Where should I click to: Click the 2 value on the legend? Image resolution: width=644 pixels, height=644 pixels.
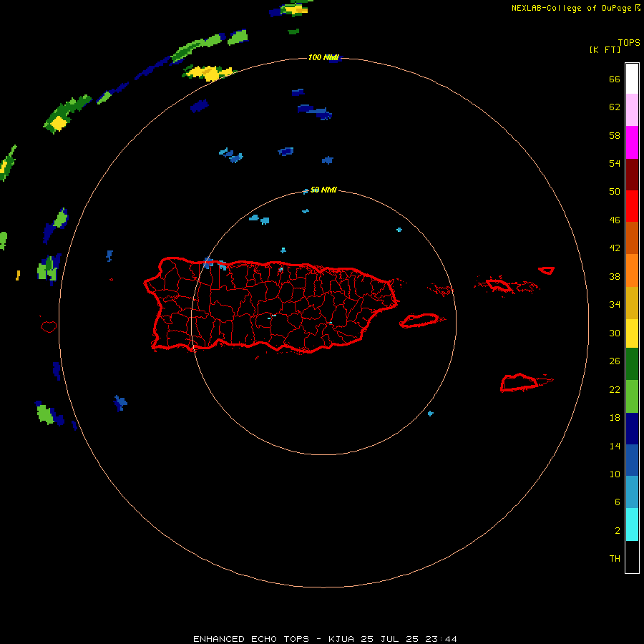[618, 531]
